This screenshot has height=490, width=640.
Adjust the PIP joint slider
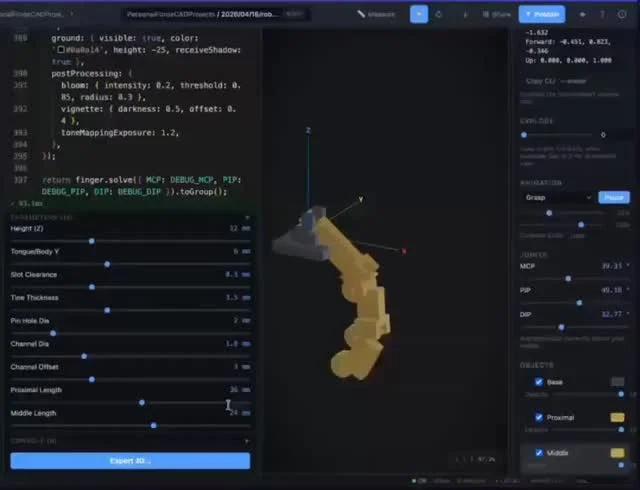tap(575, 303)
